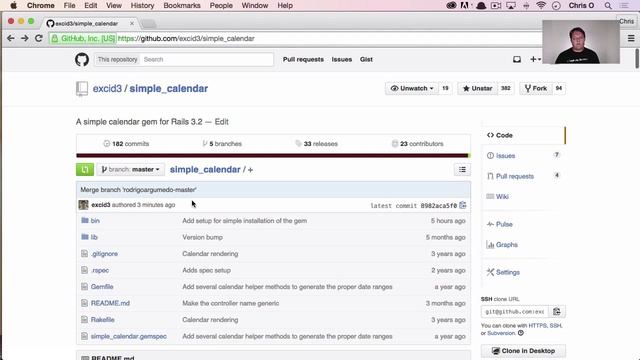Open the Apple menu

click(x=13, y=6)
